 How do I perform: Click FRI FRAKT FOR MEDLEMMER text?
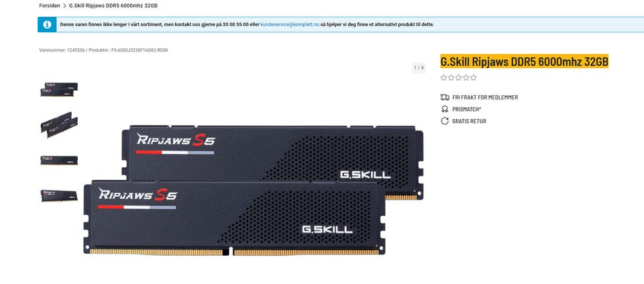[x=485, y=97]
